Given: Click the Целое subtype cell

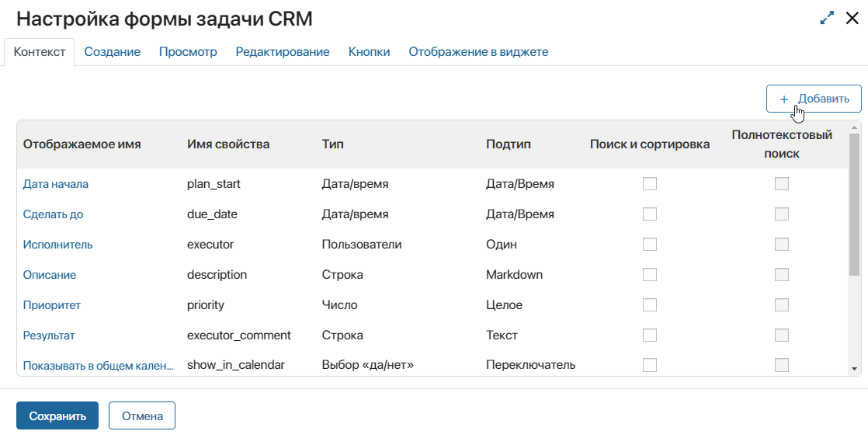Looking at the screenshot, I should 505,305.
